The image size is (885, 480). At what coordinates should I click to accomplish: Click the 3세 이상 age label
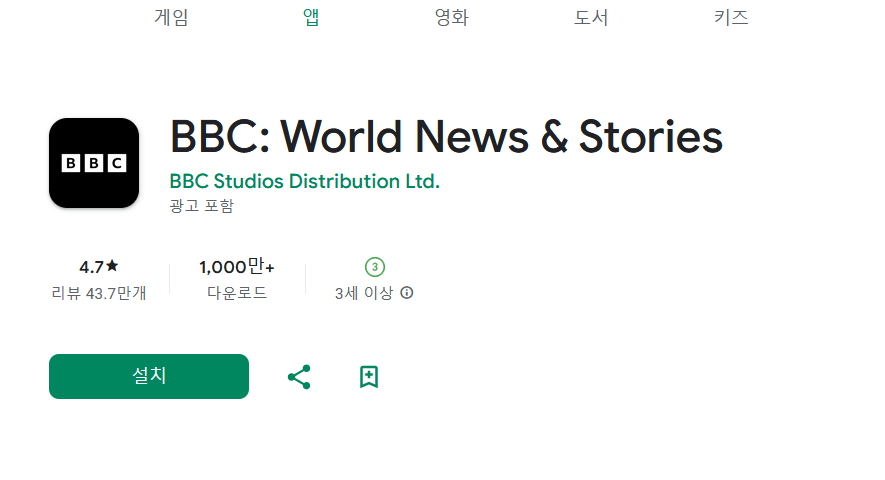tap(363, 293)
